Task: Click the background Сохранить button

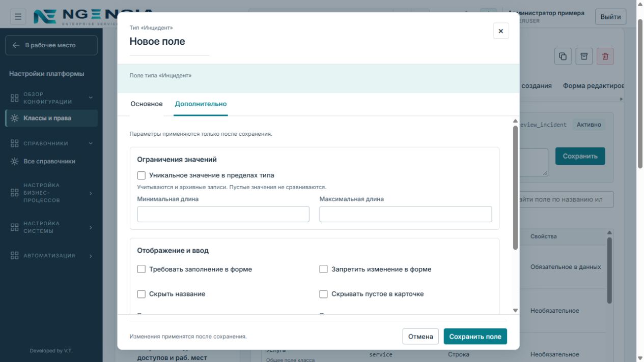Action: (580, 156)
